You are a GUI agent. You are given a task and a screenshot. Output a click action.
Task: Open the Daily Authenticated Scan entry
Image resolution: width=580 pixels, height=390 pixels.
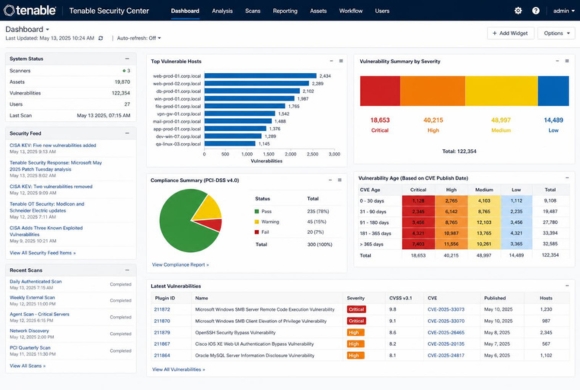tap(36, 282)
